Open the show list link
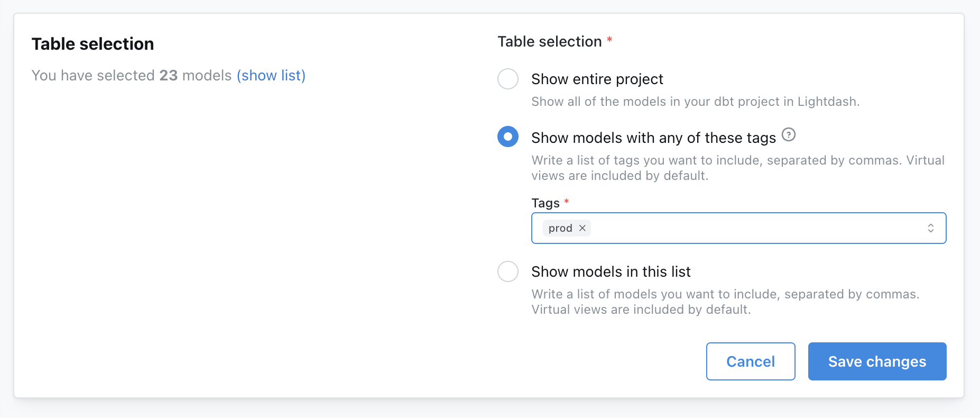Image resolution: width=980 pixels, height=418 pixels. coord(271,76)
